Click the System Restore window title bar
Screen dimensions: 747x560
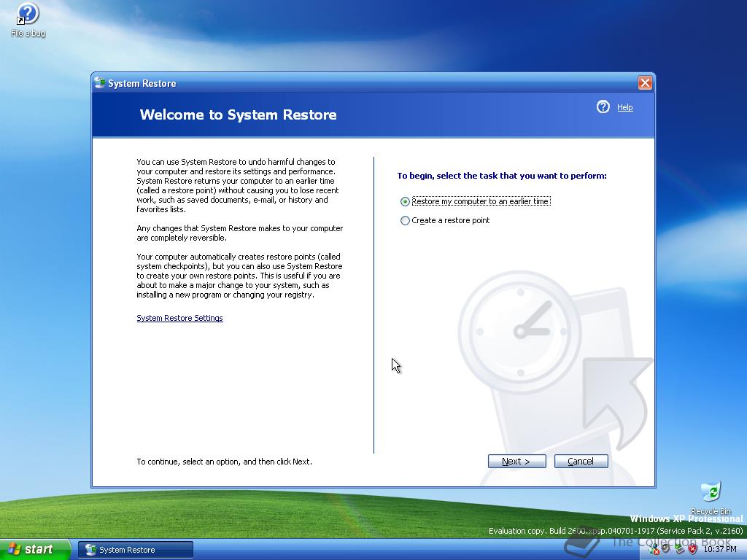365,83
